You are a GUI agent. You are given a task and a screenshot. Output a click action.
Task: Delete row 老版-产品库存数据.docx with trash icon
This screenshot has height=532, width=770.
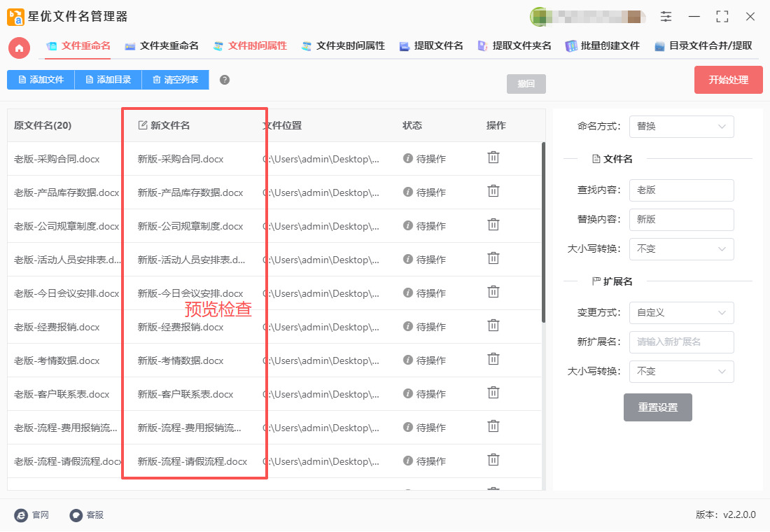pyautogui.click(x=493, y=191)
